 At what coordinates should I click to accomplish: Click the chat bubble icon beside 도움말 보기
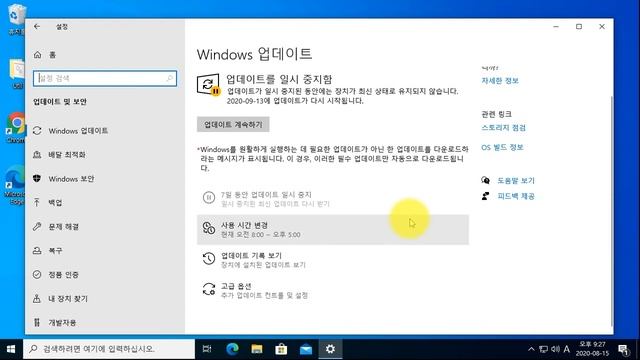point(485,180)
